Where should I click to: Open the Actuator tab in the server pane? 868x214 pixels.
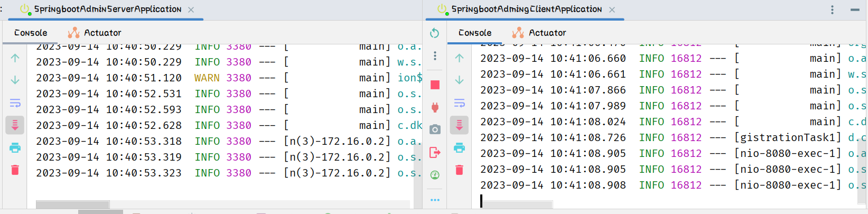[95, 33]
